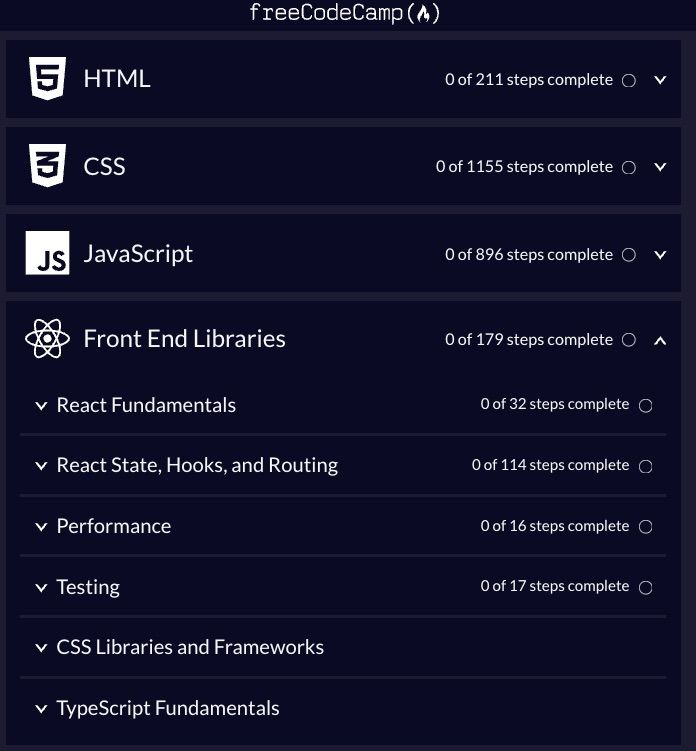Click '0 of 1155 steps complete' text
This screenshot has height=751, width=696.
click(525, 167)
